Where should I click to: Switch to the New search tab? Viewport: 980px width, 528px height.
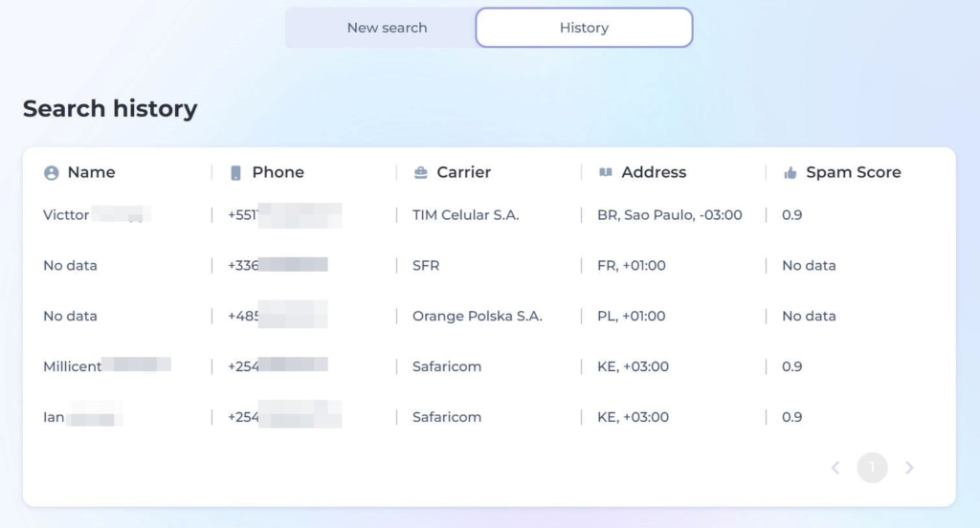click(387, 28)
